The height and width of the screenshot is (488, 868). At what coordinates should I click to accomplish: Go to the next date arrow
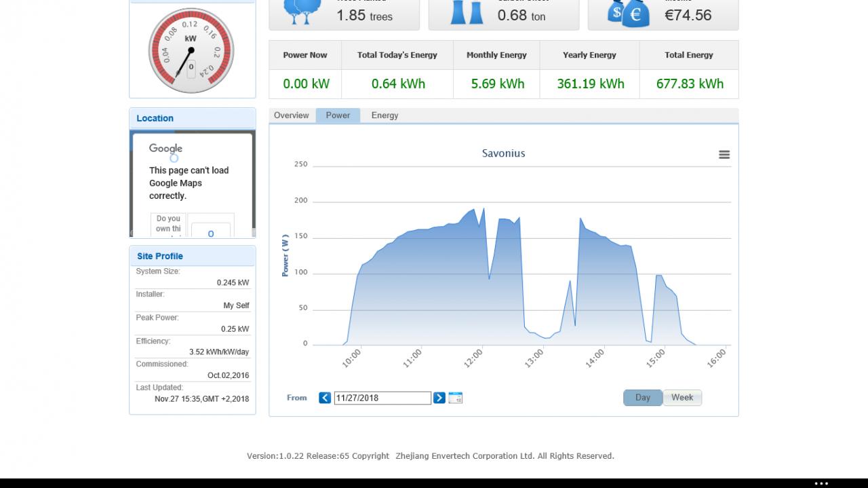[x=439, y=398]
